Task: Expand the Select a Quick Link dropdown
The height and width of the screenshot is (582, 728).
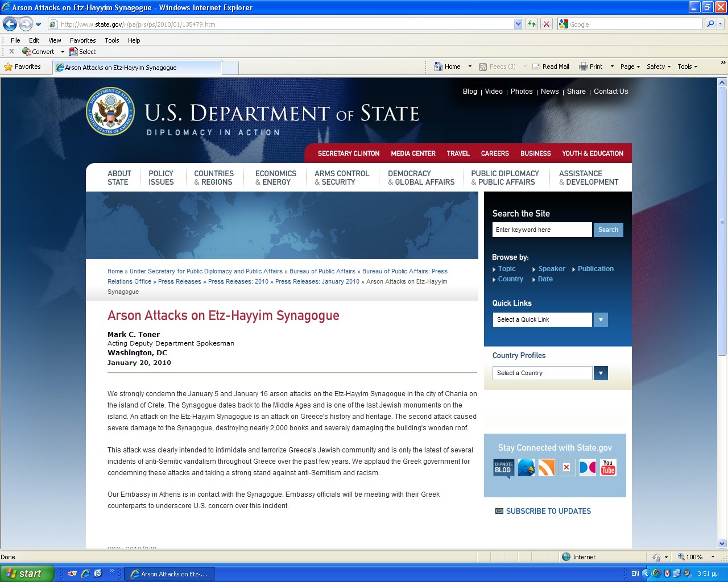Action: (x=601, y=319)
